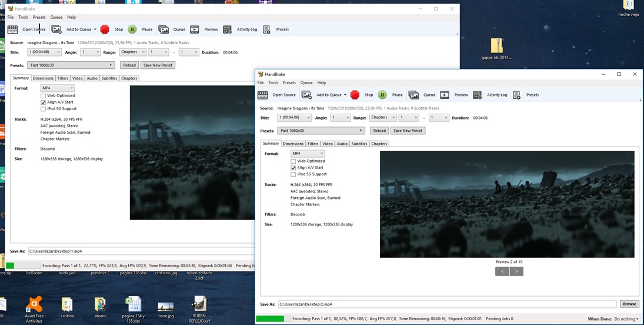Screen dimensions: 644x325
Task: Click Save New Preset in front HandBrake window
Action: pyautogui.click(x=408, y=130)
